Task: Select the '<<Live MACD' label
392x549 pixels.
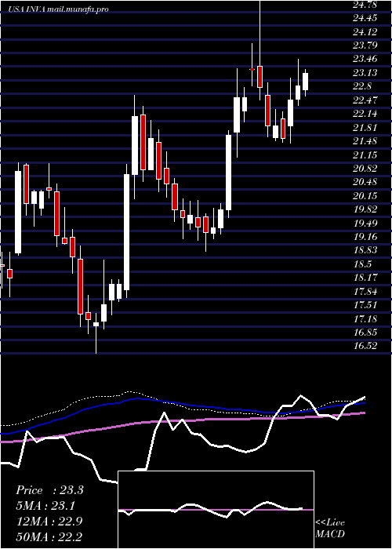Action: [330, 529]
